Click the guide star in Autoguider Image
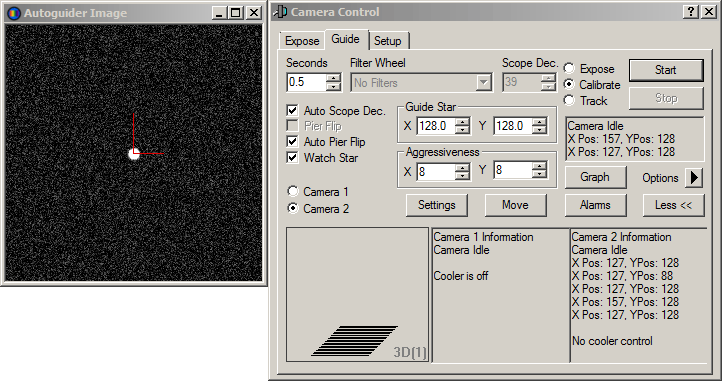 click(x=134, y=154)
